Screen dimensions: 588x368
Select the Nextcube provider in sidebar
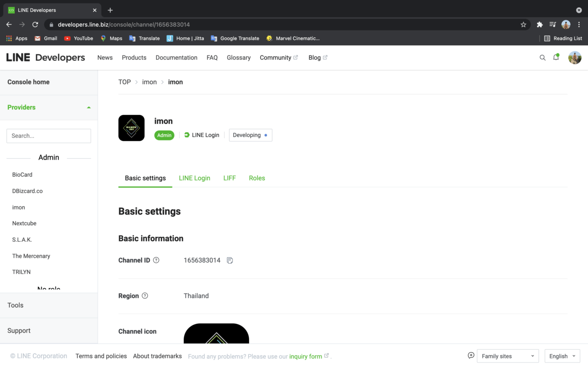24,224
